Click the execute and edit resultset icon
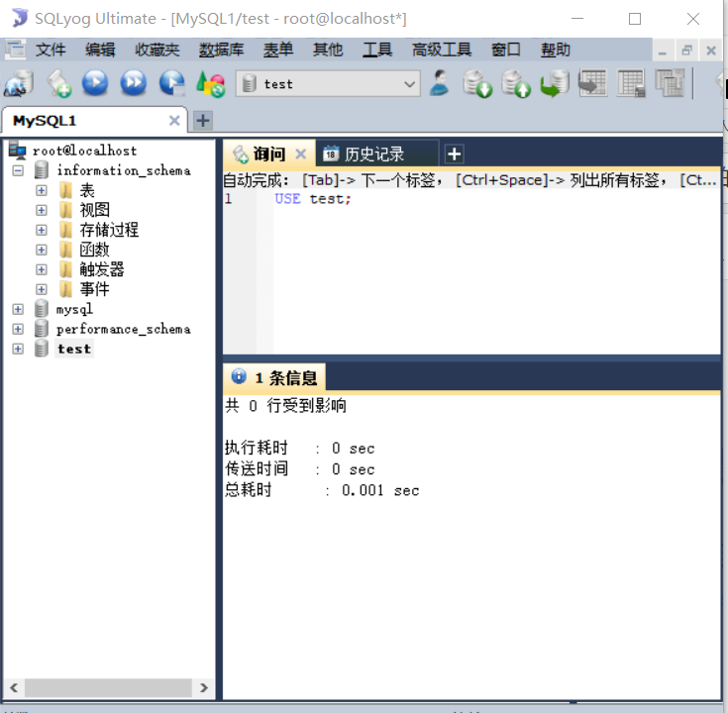This screenshot has width=728, height=713. point(171,83)
